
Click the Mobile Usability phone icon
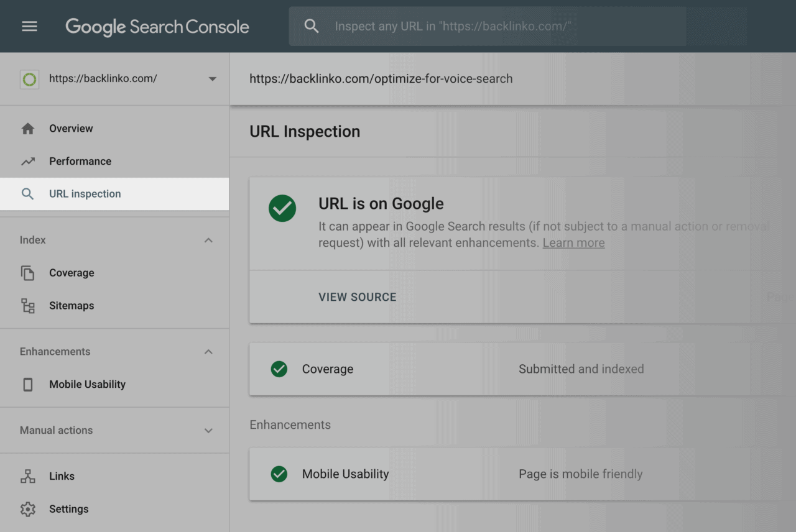(x=27, y=384)
